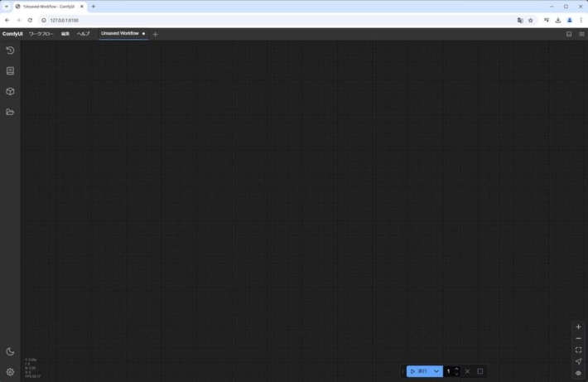Reload the current page
This screenshot has height=382, width=588.
coord(30,20)
